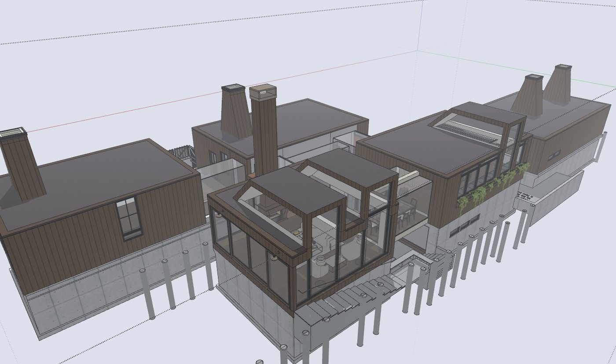Select the small dark window on the far-right building
This screenshot has height=364, width=616.
(554, 156)
